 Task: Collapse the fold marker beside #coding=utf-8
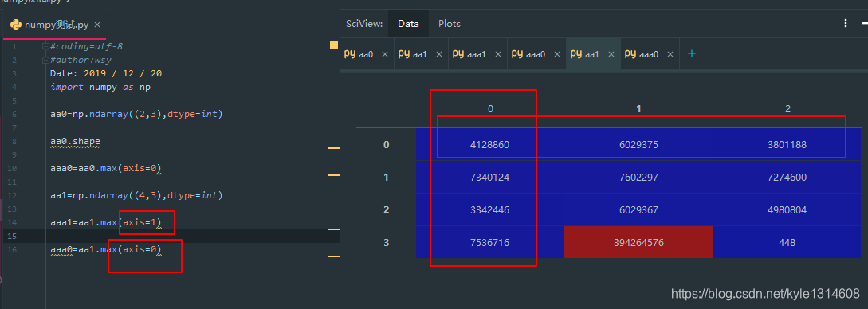(x=46, y=46)
